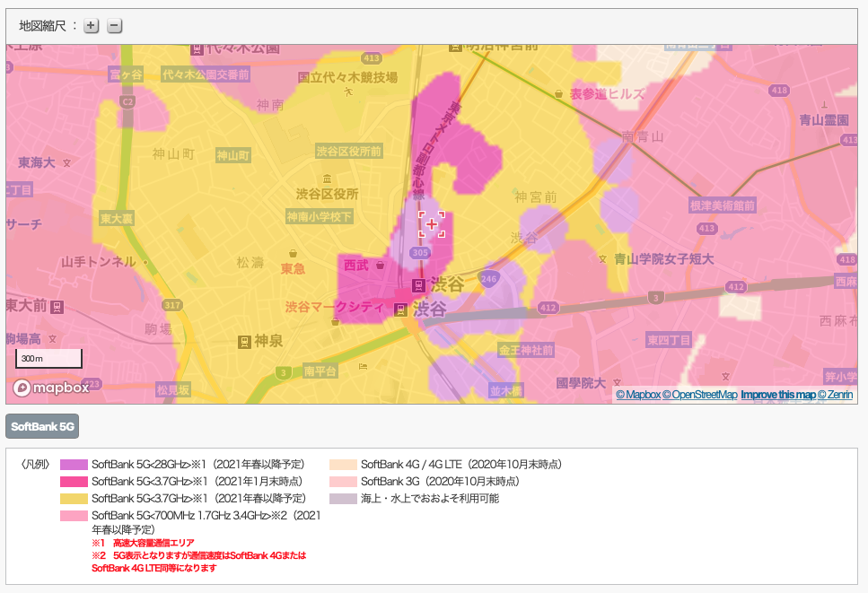Click the SoftBank 3G legend swatch

click(343, 482)
